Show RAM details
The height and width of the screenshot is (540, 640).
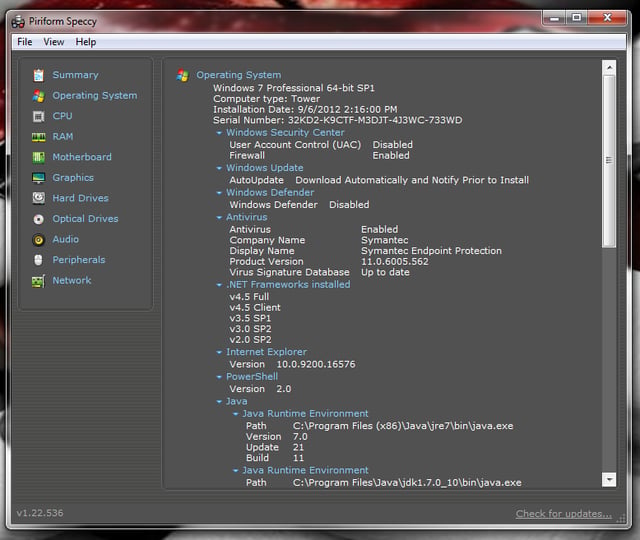click(63, 136)
